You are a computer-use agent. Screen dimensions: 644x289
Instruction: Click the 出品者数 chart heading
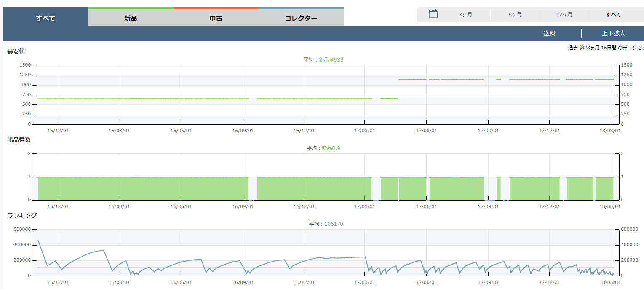pyautogui.click(x=19, y=140)
